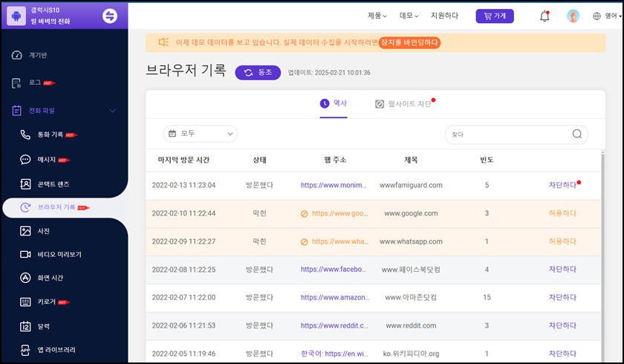Click the 마지막 방문 시간 column header
The image size is (624, 364).
click(183, 160)
